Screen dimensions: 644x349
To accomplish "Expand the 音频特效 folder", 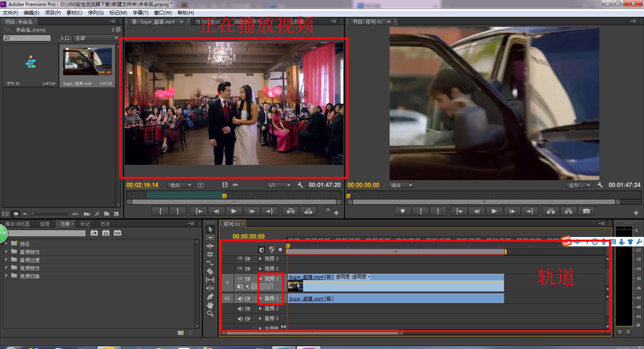I will pyautogui.click(x=6, y=252).
